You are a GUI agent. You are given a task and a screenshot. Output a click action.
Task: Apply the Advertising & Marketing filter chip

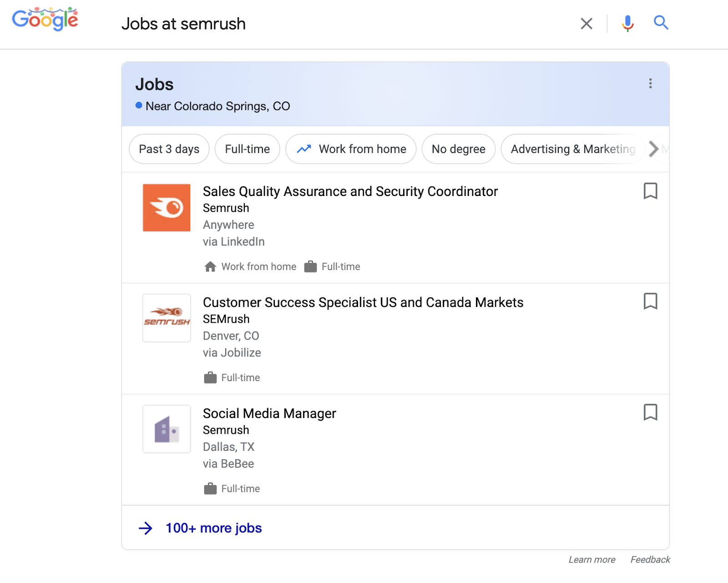point(573,149)
